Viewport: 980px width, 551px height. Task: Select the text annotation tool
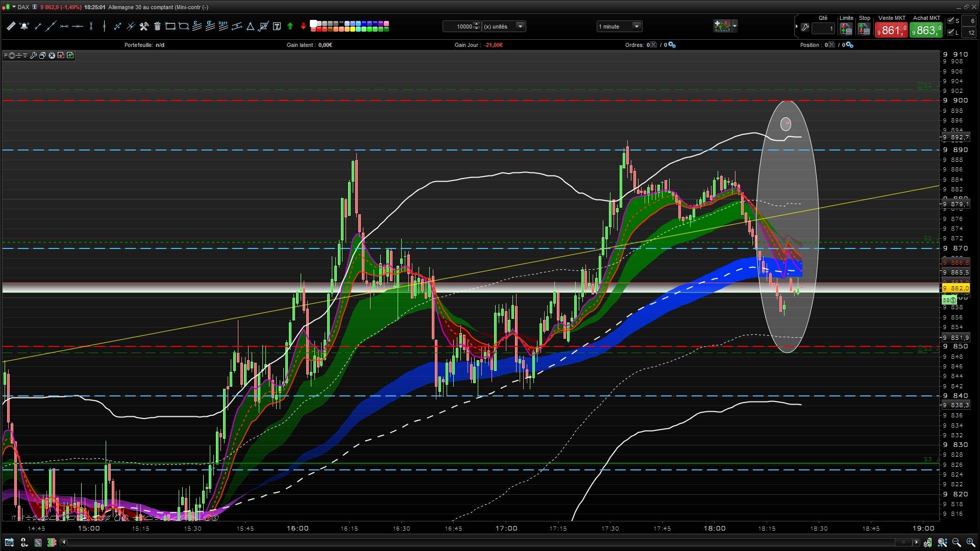[x=277, y=26]
